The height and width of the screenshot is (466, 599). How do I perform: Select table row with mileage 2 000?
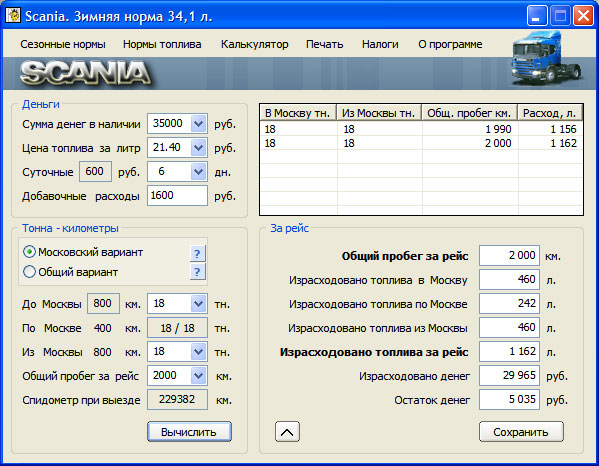coord(421,143)
